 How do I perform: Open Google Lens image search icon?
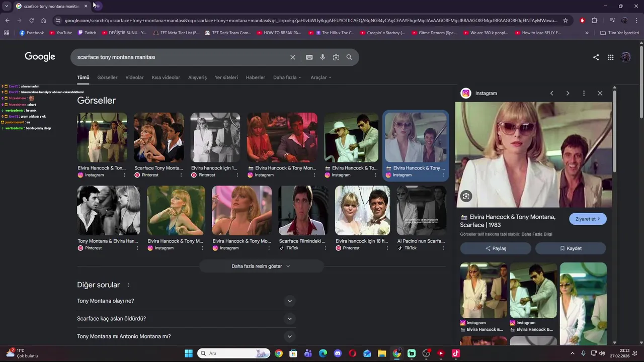[x=336, y=57]
